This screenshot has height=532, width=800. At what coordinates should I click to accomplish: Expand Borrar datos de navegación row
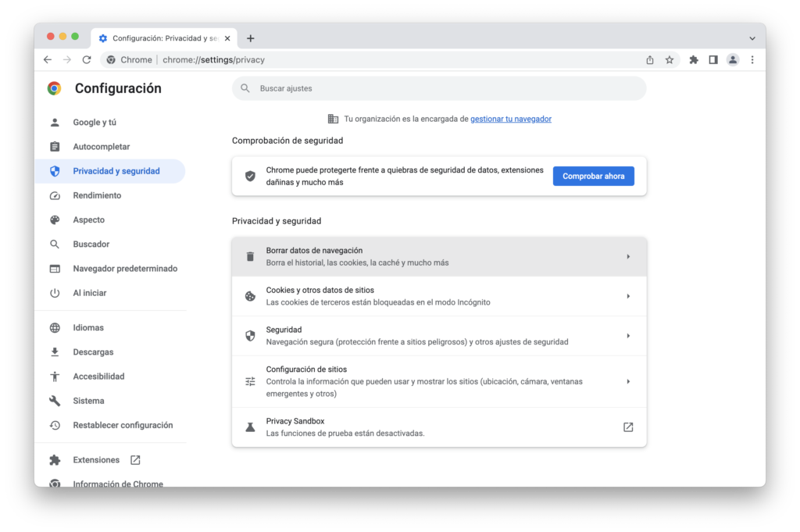(x=628, y=256)
